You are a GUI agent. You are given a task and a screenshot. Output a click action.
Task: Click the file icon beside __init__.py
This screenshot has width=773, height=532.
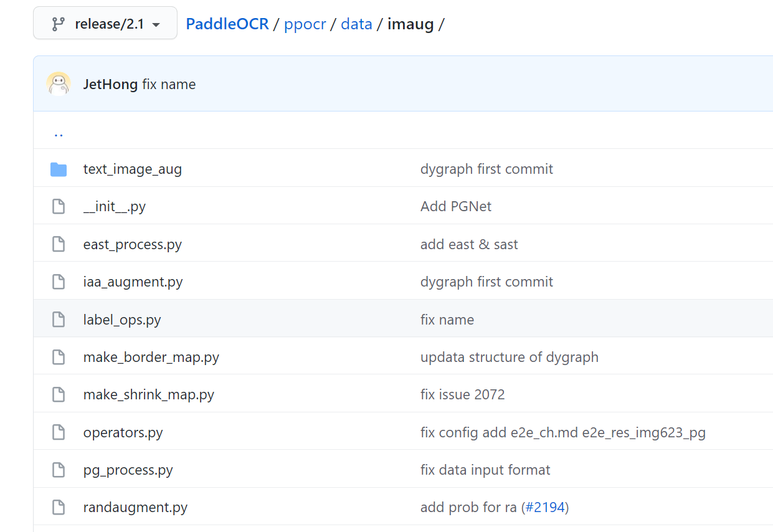(58, 206)
